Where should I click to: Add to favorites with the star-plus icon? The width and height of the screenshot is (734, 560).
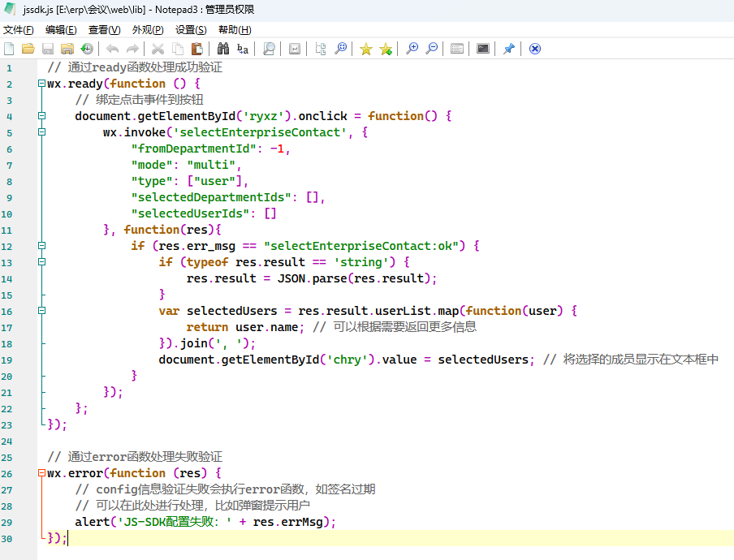(386, 49)
